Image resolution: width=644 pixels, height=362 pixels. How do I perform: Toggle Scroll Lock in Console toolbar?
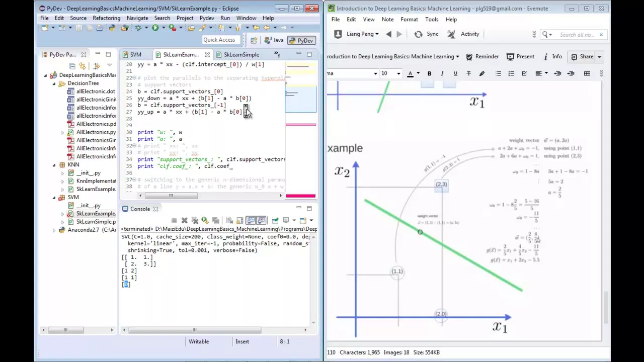(239, 220)
